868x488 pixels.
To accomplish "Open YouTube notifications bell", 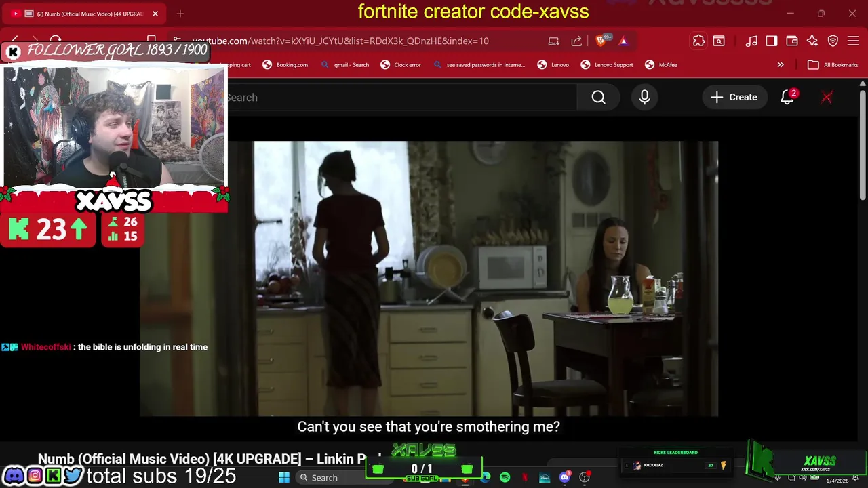I will tap(787, 98).
